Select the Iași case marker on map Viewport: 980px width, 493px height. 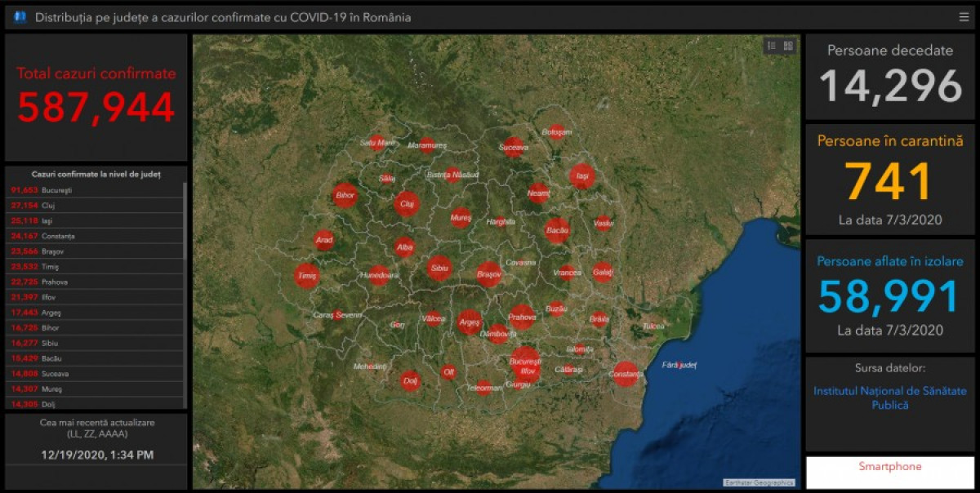(x=581, y=175)
